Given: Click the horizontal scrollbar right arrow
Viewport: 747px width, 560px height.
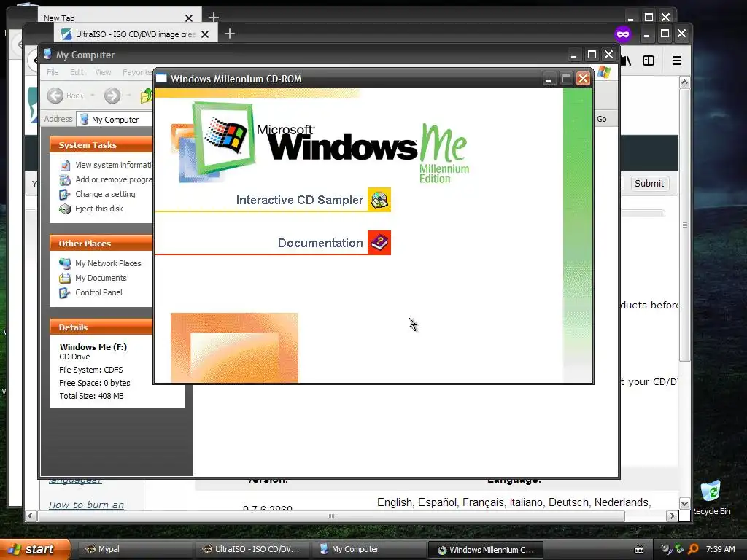Looking at the screenshot, I should 672,516.
